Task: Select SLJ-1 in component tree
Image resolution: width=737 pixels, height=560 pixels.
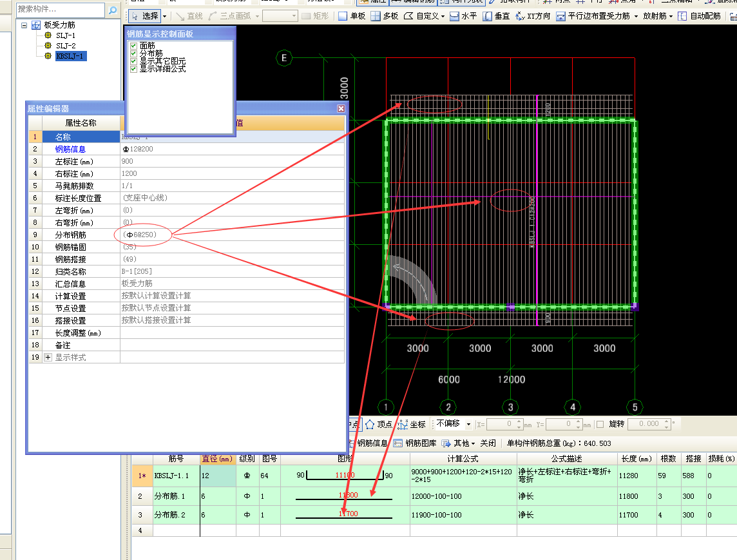Action: point(65,35)
